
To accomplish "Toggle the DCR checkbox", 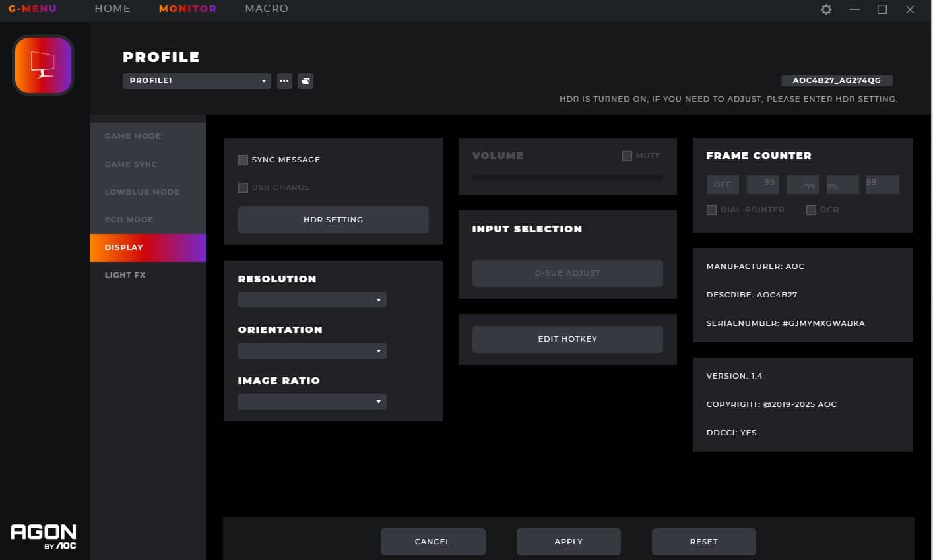I will point(811,210).
